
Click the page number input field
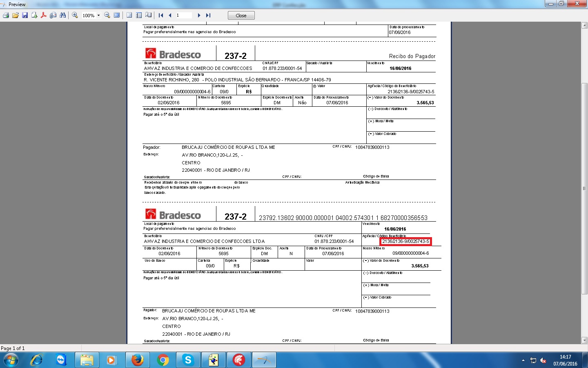pyautogui.click(x=184, y=15)
